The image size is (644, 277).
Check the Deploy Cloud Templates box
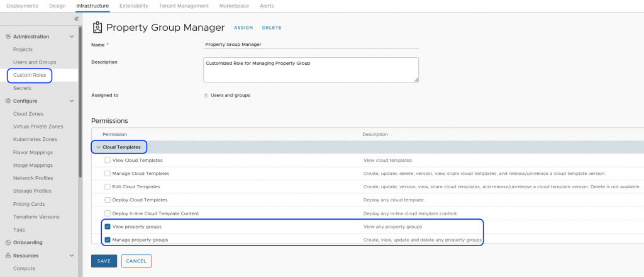click(x=108, y=200)
